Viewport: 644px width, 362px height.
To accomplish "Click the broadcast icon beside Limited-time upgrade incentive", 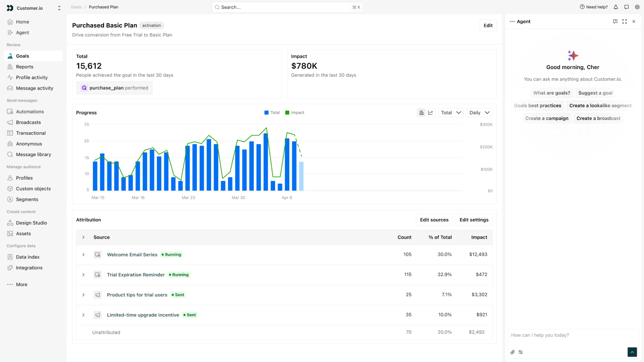I will point(97,315).
